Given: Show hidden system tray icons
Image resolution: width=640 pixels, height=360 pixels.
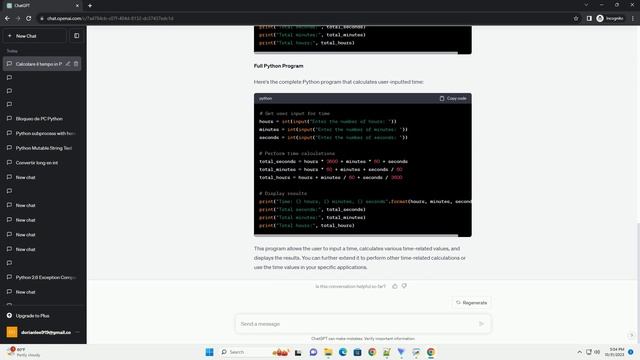Looking at the screenshot, I should coord(579,352).
